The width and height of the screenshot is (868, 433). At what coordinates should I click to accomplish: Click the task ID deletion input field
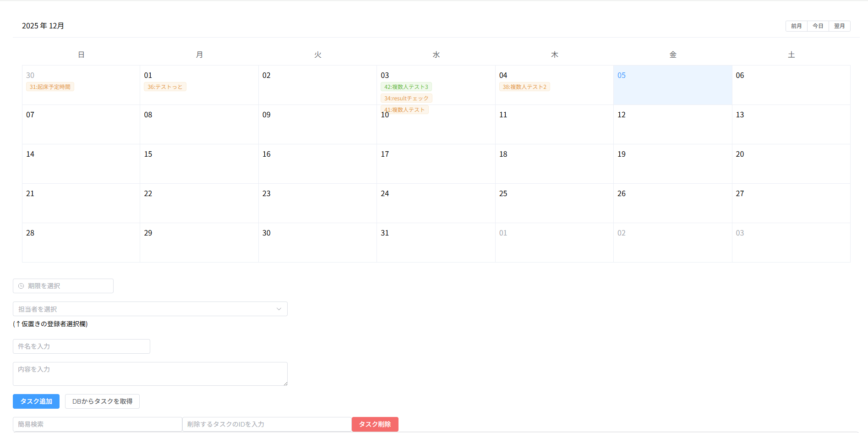267,424
